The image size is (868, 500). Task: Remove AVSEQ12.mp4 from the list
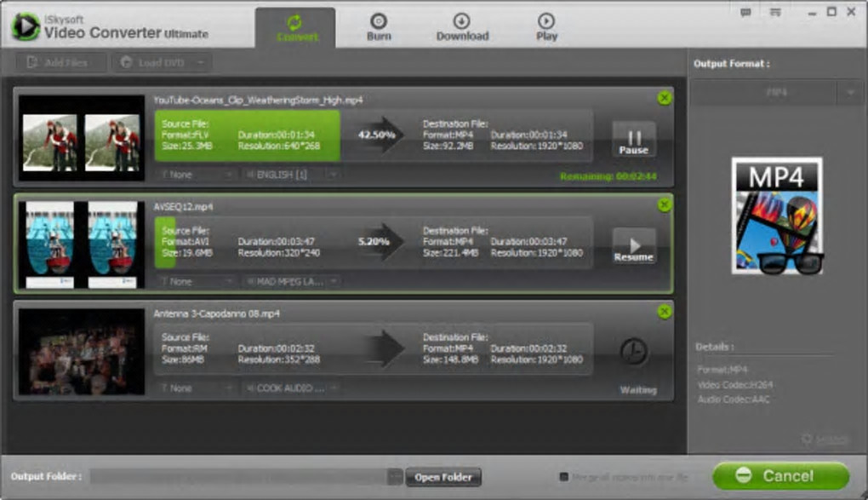tap(665, 205)
